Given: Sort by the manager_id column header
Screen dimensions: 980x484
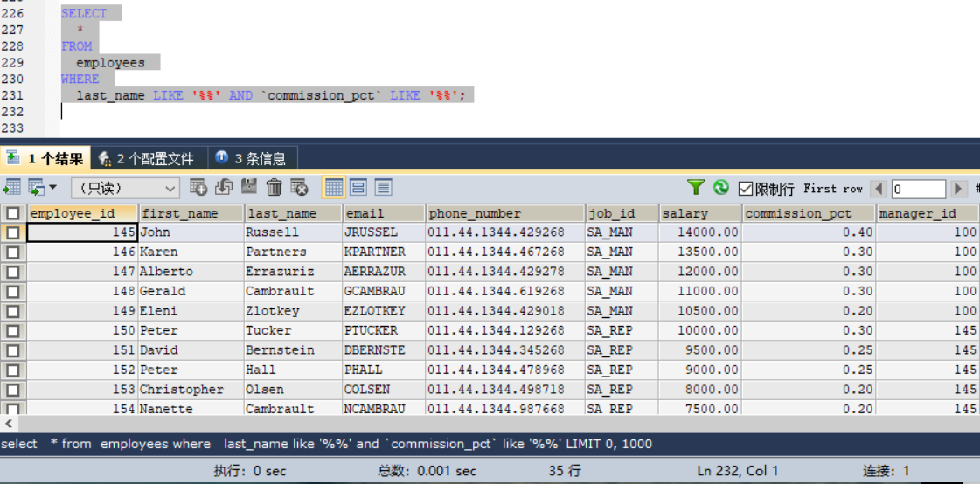Looking at the screenshot, I should pos(928,213).
